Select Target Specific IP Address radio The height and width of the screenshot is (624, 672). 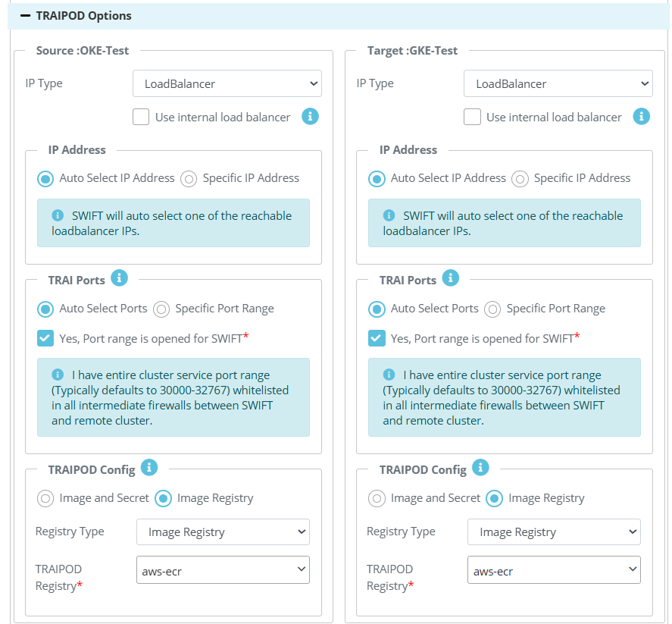(x=520, y=179)
